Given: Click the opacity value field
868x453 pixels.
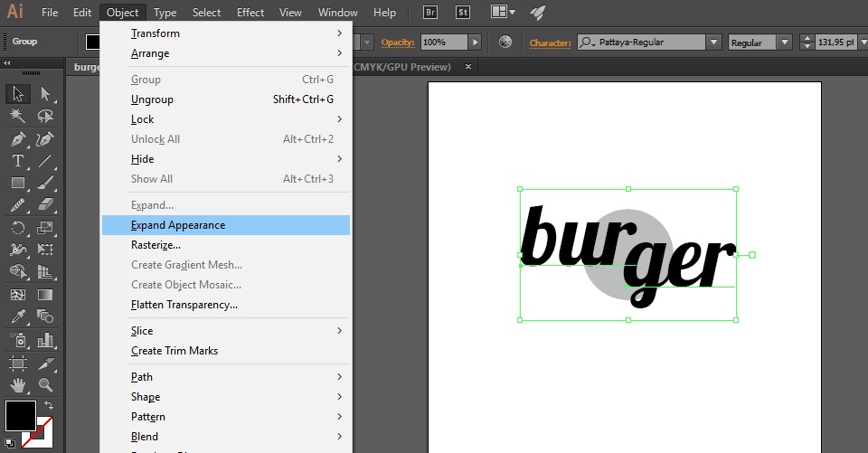Looking at the screenshot, I should (443, 42).
